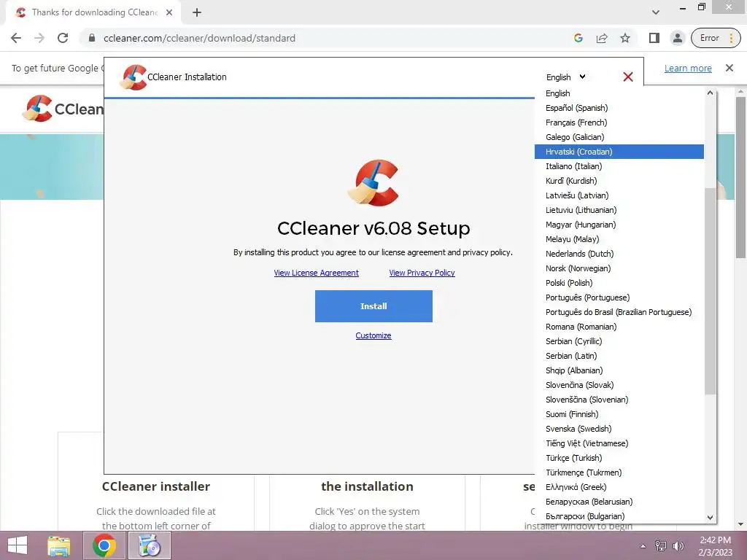Click language list scroll up arrow

tap(710, 93)
